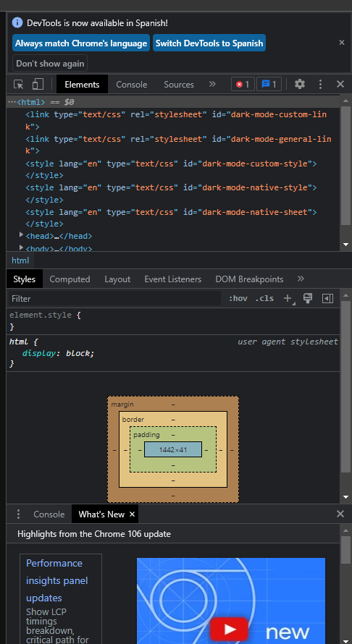Viewport: 352px width, 644px height.
Task: Click the Elements tree scrollbar up arrow
Action: point(345,101)
